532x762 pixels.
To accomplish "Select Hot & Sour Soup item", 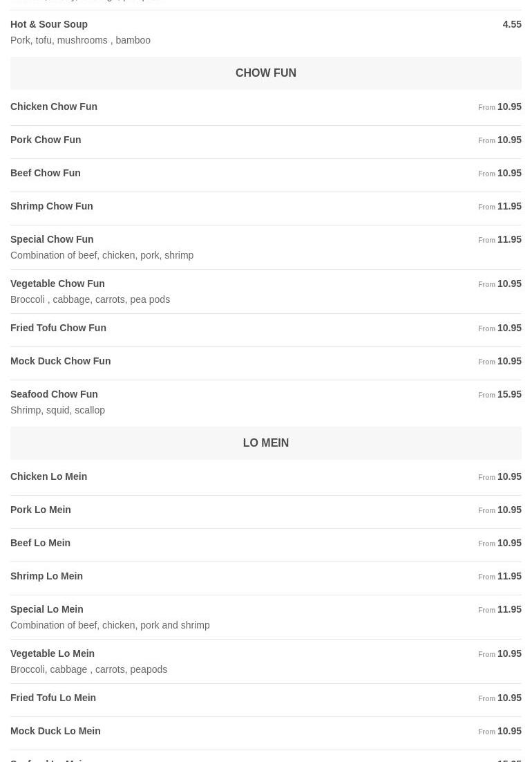I will click(49, 24).
